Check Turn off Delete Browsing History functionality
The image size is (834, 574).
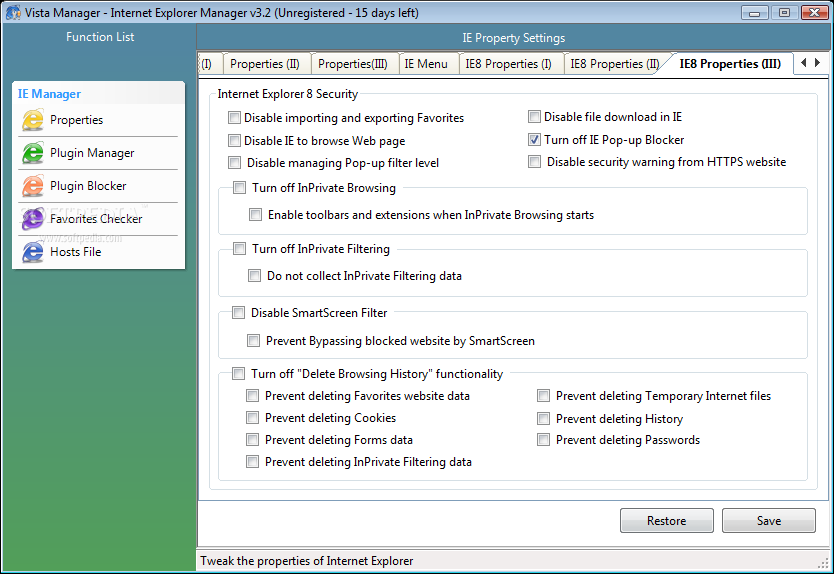coord(238,373)
